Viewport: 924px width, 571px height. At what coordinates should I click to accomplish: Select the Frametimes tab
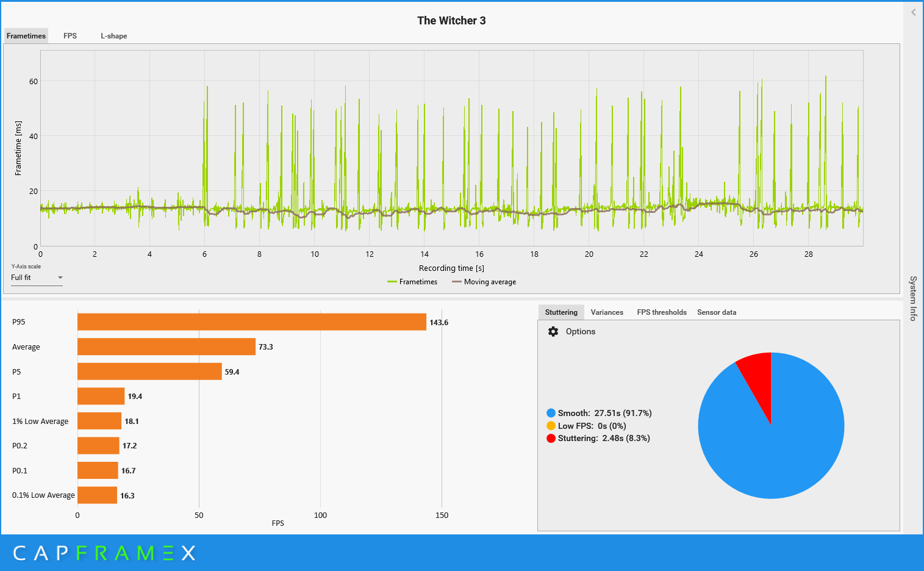coord(26,36)
